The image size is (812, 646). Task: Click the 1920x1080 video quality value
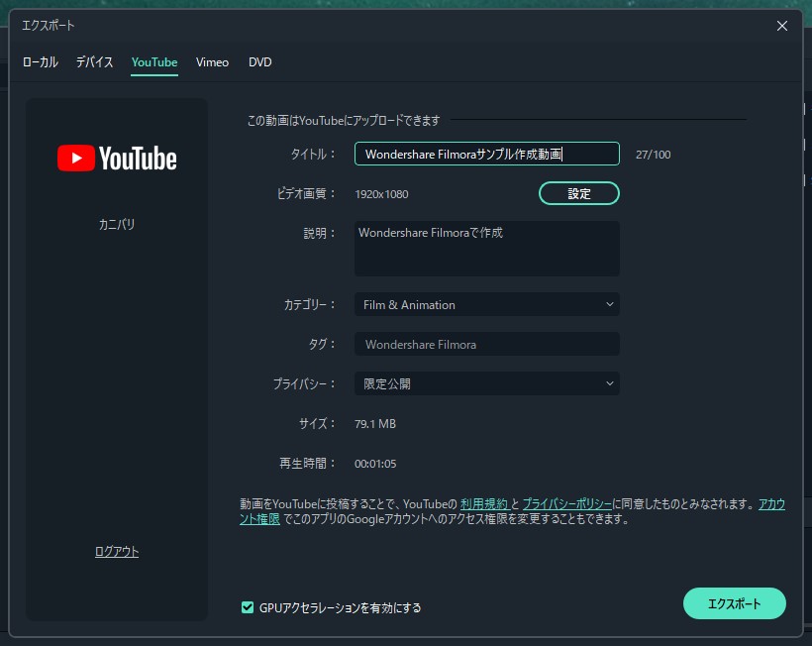(381, 194)
